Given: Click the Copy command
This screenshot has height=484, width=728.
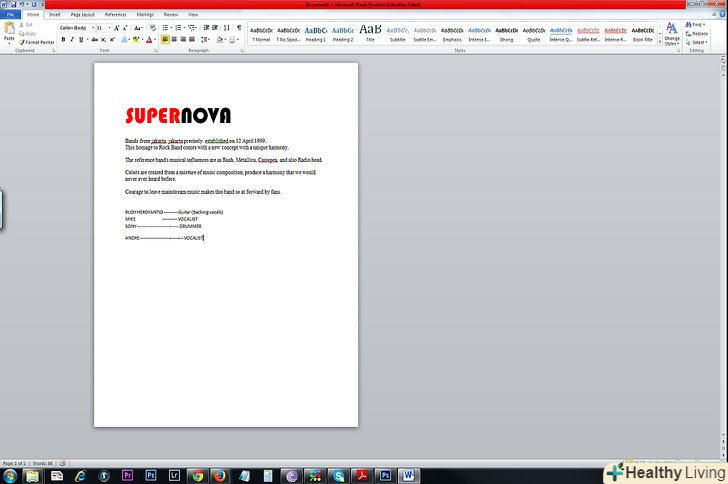Looking at the screenshot, I should [27, 33].
